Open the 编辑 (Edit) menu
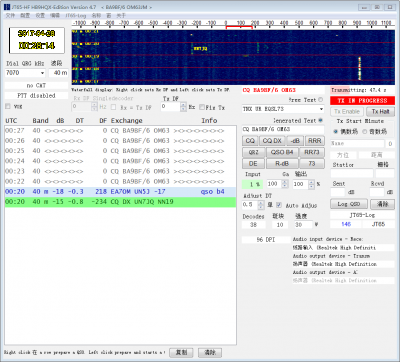The image size is (400, 362). (55, 15)
